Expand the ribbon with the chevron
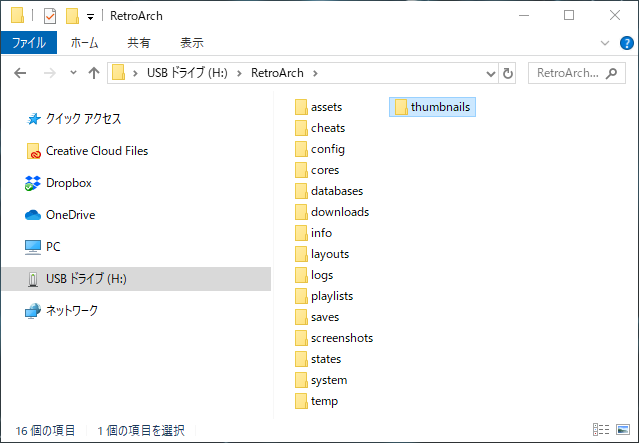Screen dimensions: 639x443 pos(605,43)
